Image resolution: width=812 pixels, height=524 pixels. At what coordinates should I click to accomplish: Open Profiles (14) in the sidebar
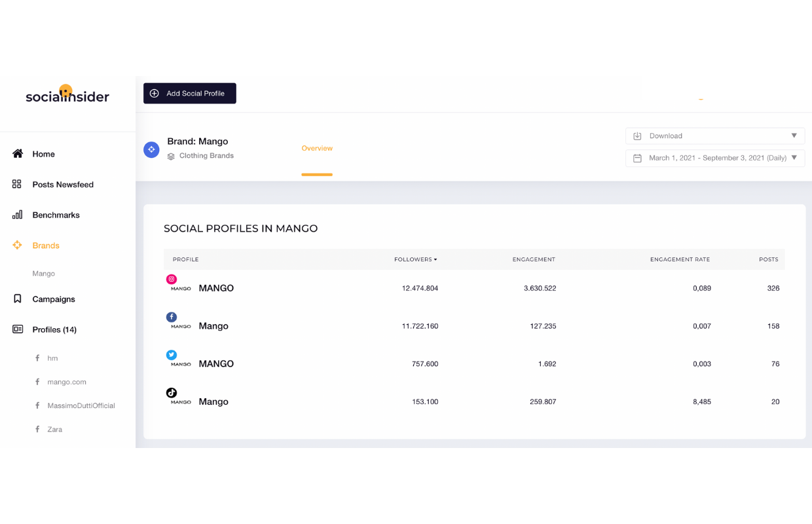(54, 329)
